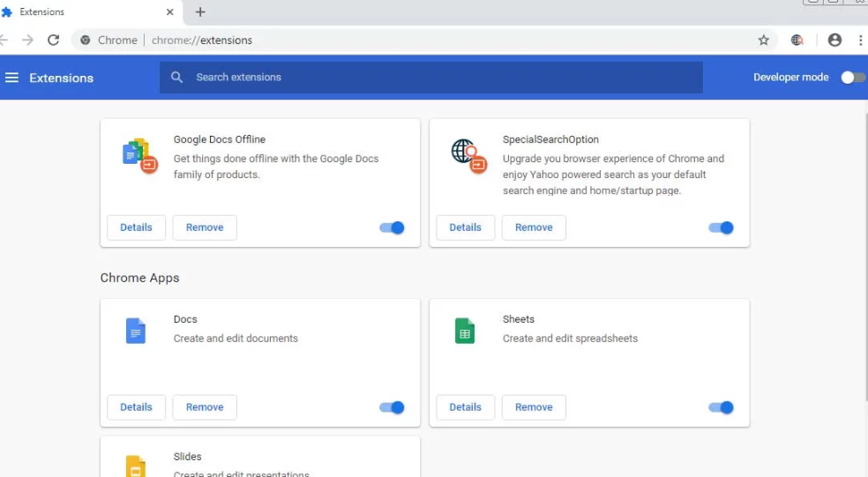Screen dimensions: 868x477
Task: Open Details for Google Docs Offline
Action: point(136,227)
